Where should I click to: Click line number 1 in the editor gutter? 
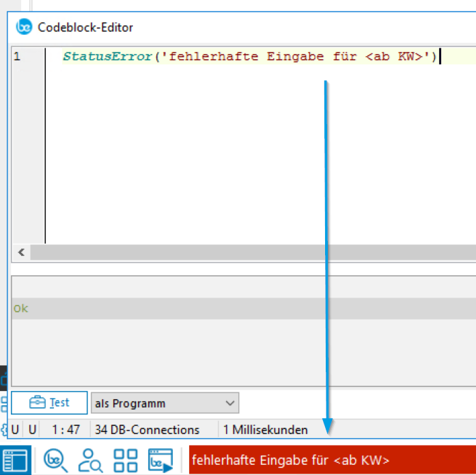[x=17, y=57]
